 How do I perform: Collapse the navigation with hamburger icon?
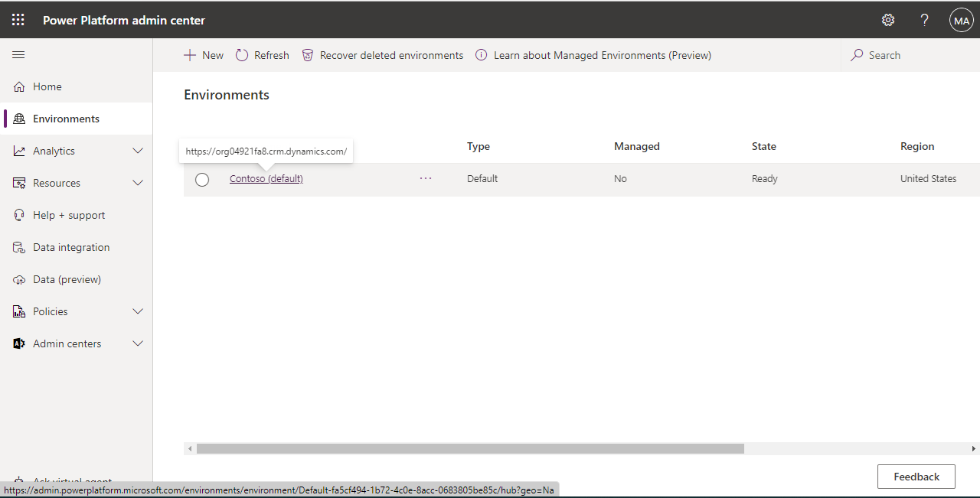point(18,55)
